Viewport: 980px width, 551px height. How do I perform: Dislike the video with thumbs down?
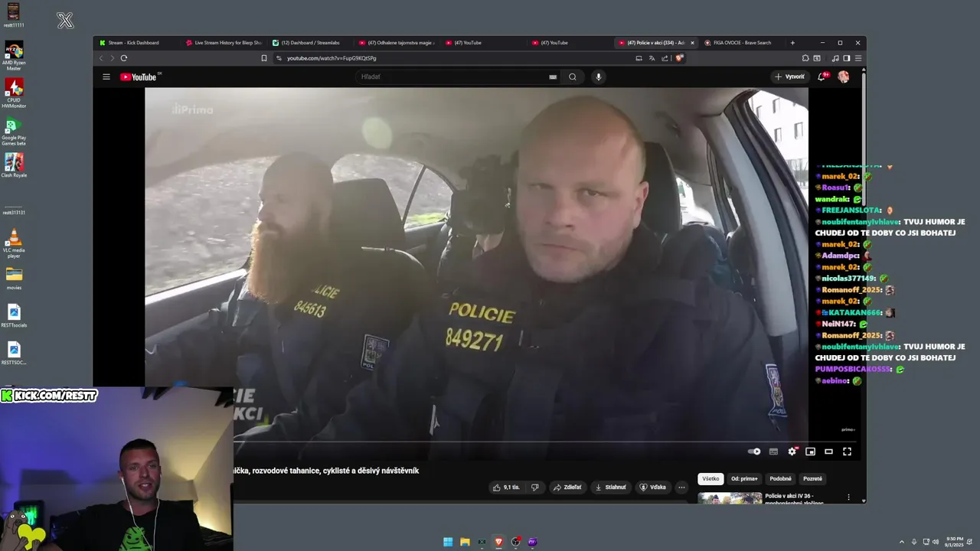(534, 487)
